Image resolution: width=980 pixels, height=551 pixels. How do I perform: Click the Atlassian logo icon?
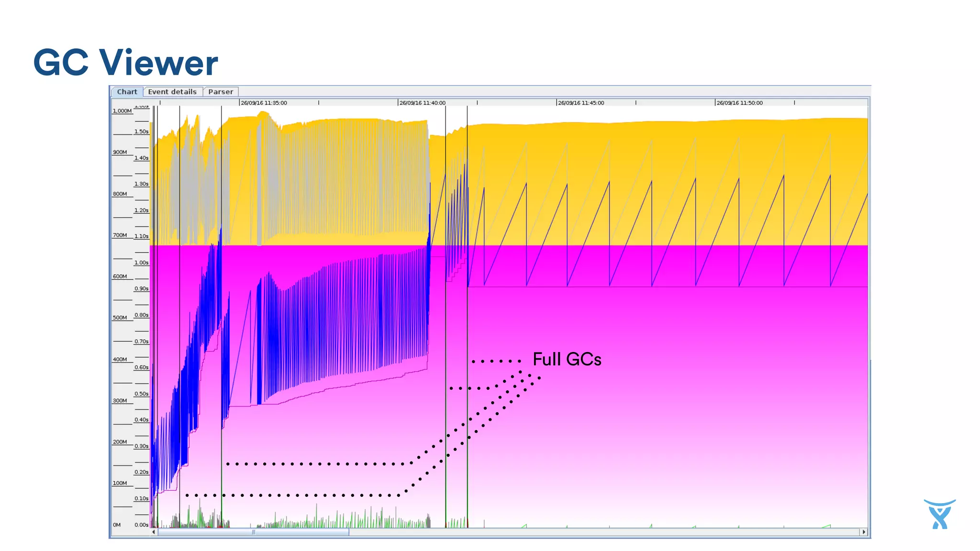coord(939,514)
